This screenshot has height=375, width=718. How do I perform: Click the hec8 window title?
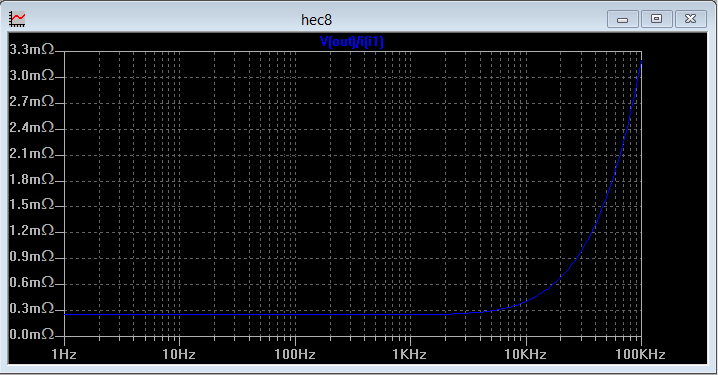click(316, 20)
